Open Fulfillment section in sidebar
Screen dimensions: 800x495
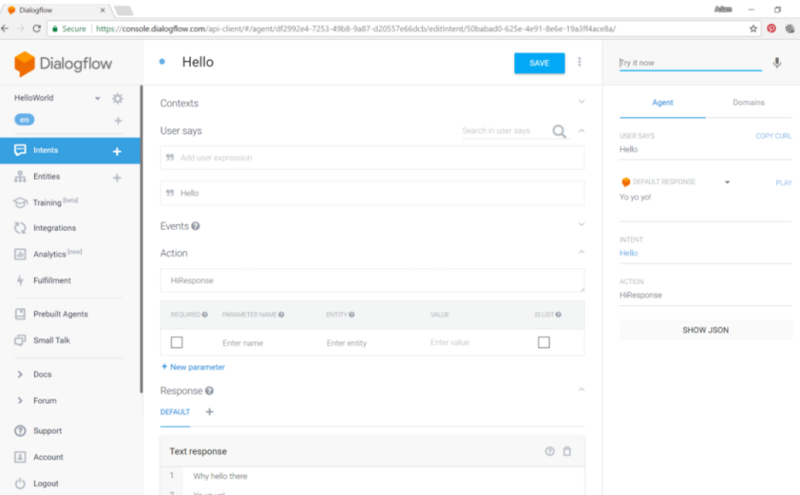point(52,280)
